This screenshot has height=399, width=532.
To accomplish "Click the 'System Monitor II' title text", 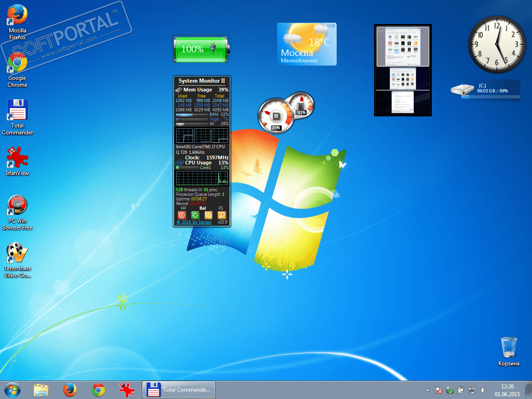I will click(201, 81).
